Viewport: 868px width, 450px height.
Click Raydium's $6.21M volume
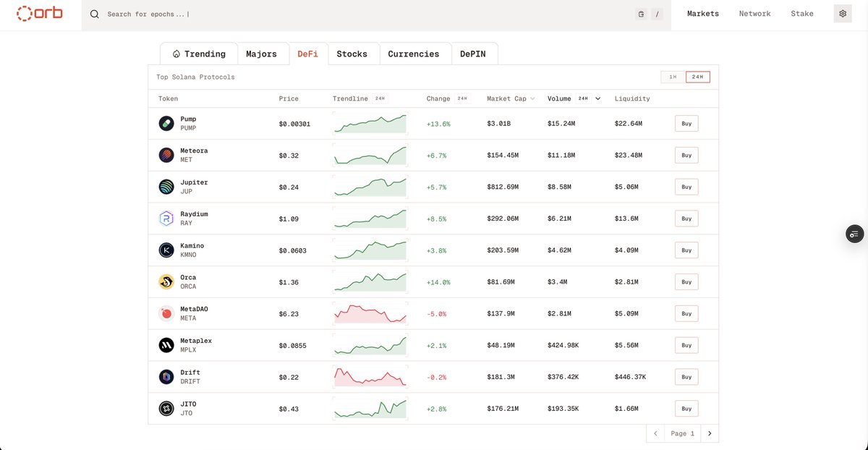coord(559,218)
